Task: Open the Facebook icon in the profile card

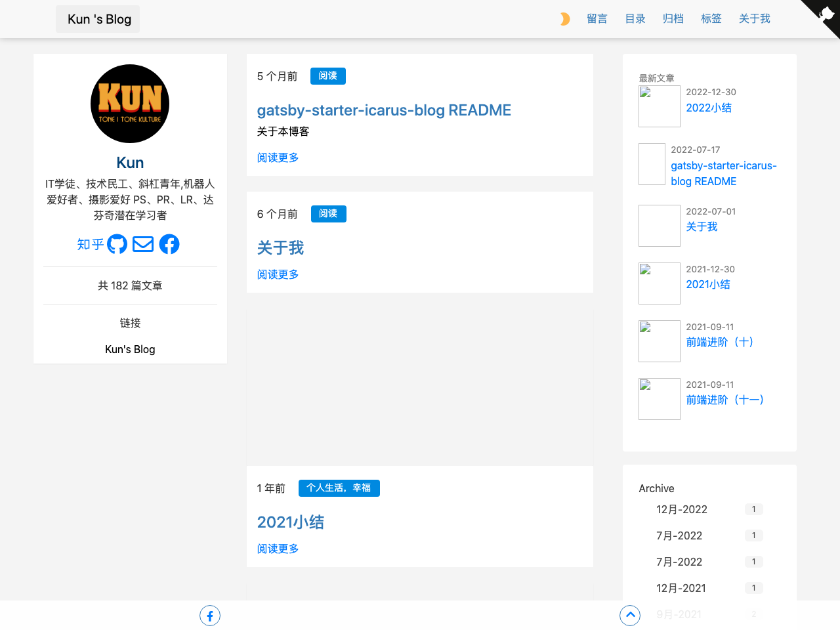Action: point(169,244)
